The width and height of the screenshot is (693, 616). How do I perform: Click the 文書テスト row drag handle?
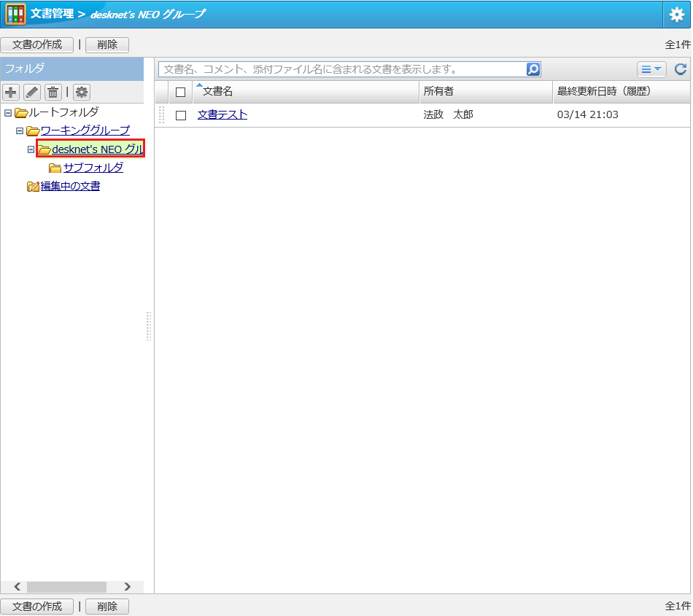[x=162, y=114]
